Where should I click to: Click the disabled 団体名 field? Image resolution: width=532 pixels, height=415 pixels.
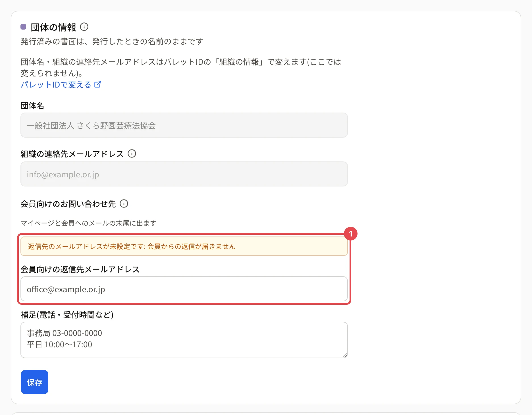point(184,125)
